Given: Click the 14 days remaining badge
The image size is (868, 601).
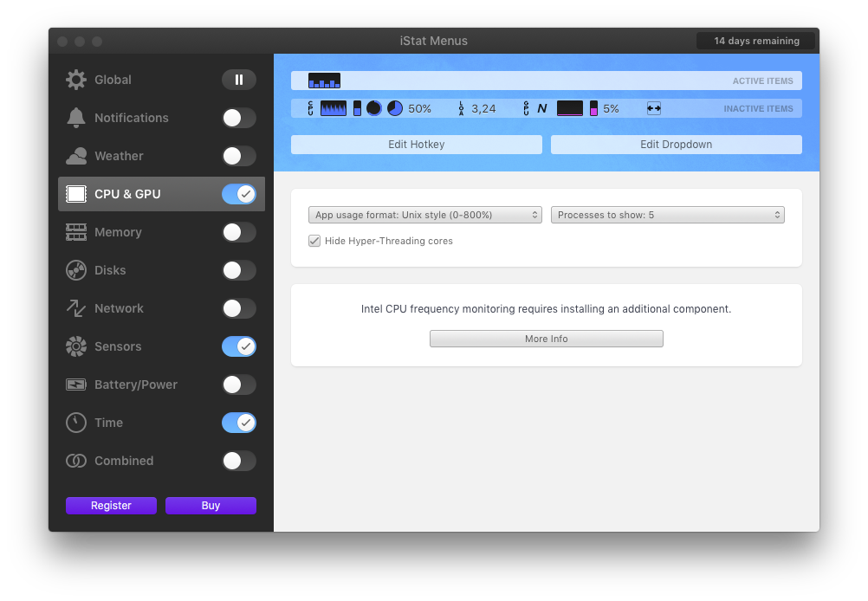Looking at the screenshot, I should [755, 41].
